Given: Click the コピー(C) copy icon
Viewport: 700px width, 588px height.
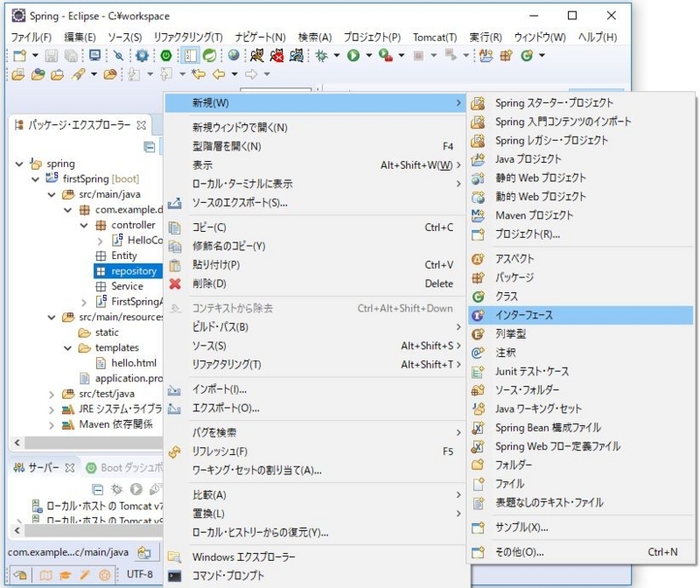Looking at the screenshot, I should click(174, 227).
